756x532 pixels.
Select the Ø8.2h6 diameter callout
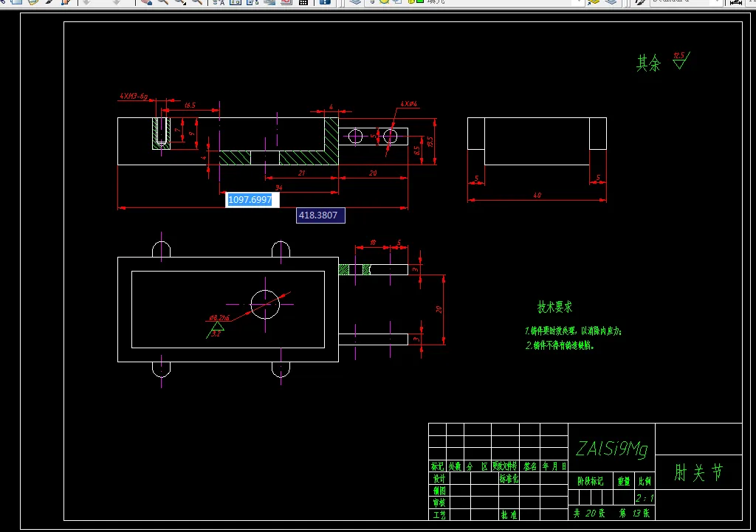click(x=219, y=317)
